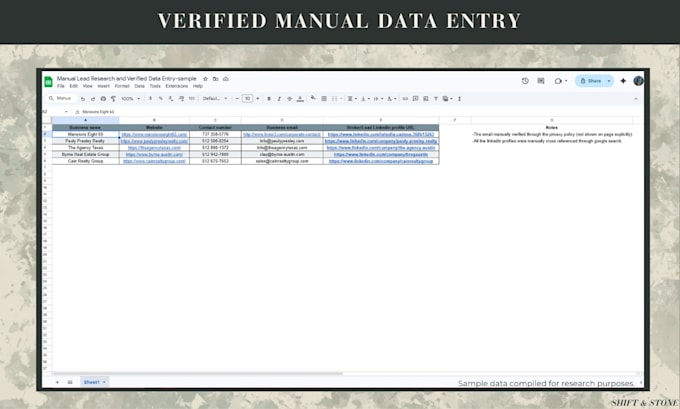Viewport: 680px width, 409px height.
Task: Open more number formats (123)
Action: (x=192, y=98)
